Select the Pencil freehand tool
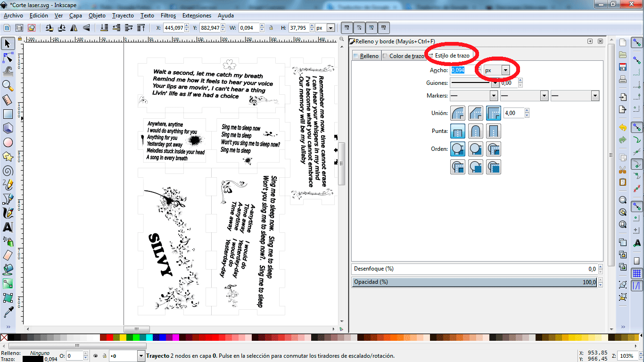The image size is (644, 362). (x=8, y=185)
